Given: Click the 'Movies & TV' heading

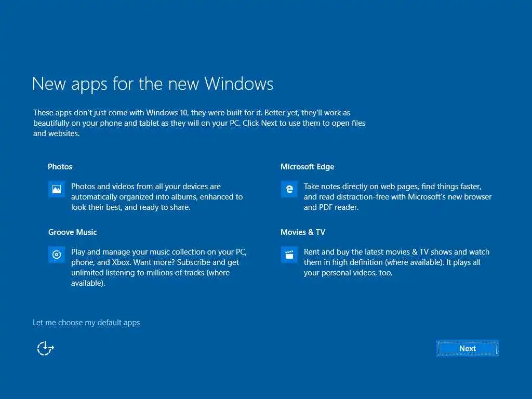Looking at the screenshot, I should coord(303,232).
